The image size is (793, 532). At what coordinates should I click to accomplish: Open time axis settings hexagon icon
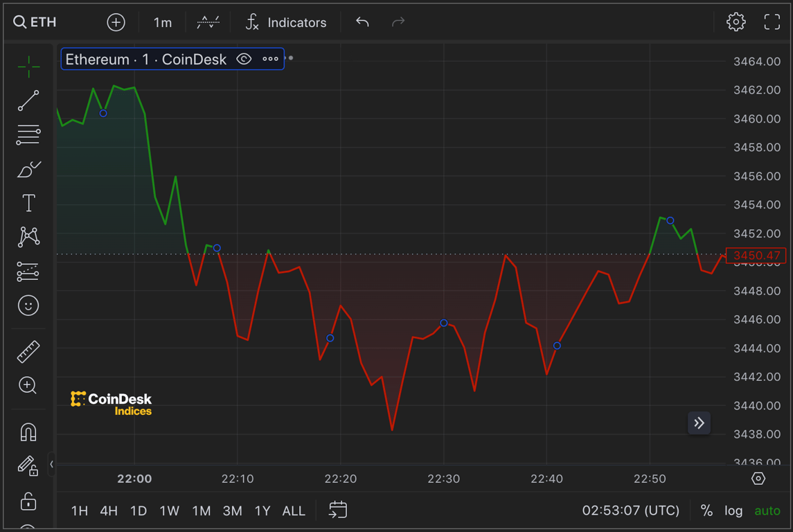(758, 479)
